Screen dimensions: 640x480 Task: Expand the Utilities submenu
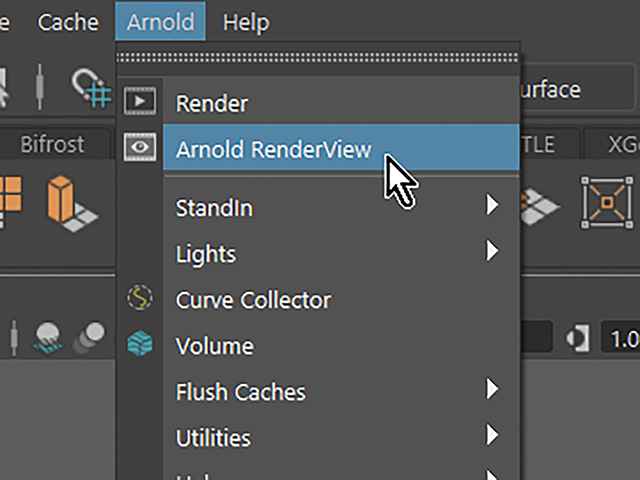(341, 438)
